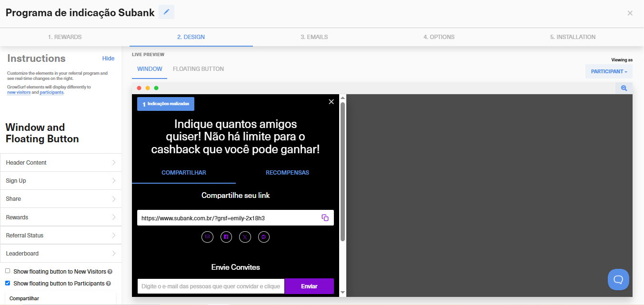
Task: Follow the participants link in the instructions
Action: pyautogui.click(x=51, y=92)
